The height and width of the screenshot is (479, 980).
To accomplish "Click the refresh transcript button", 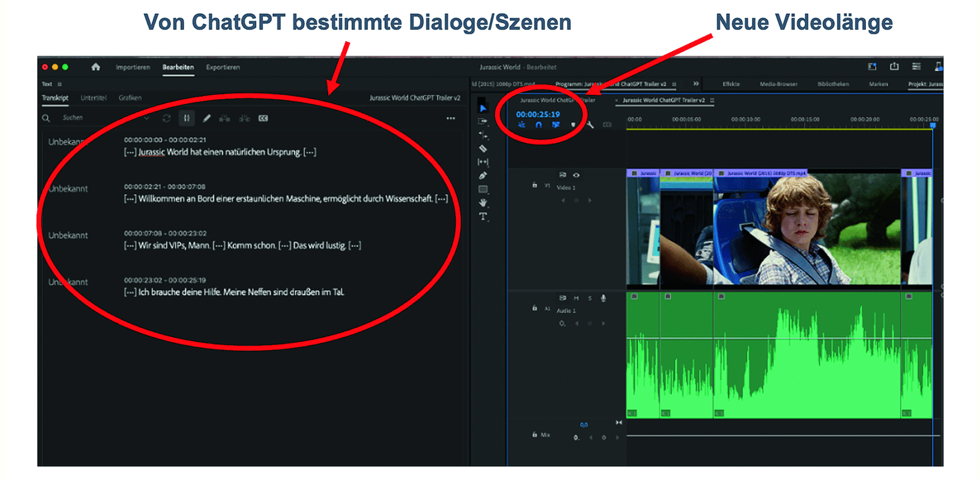I will click(x=166, y=117).
